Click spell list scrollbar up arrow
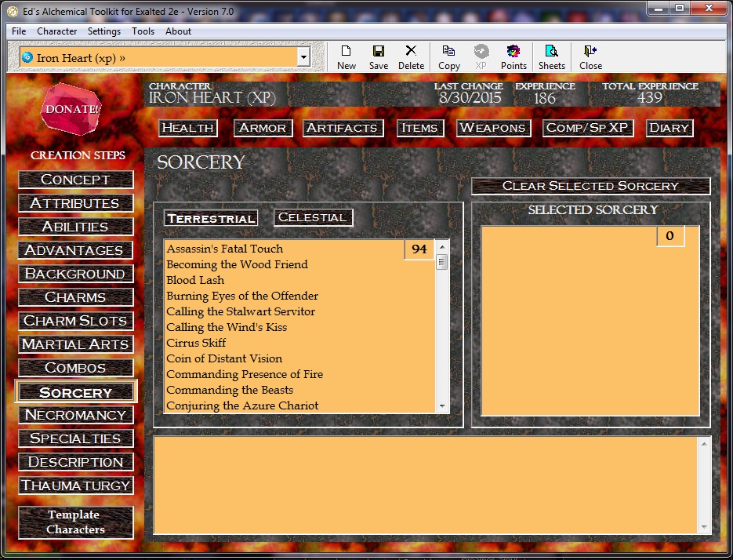Image resolution: width=733 pixels, height=560 pixels. tap(442, 246)
